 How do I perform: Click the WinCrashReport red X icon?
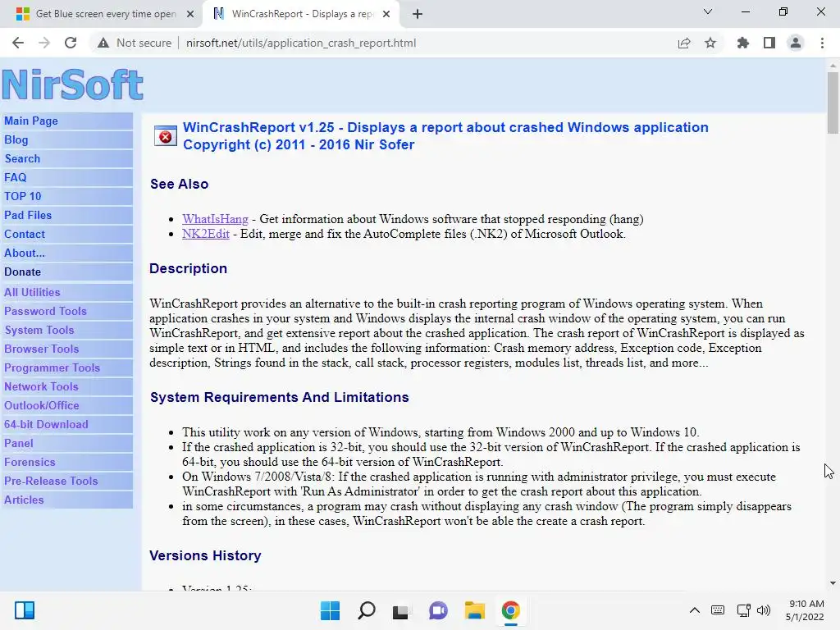tap(166, 136)
